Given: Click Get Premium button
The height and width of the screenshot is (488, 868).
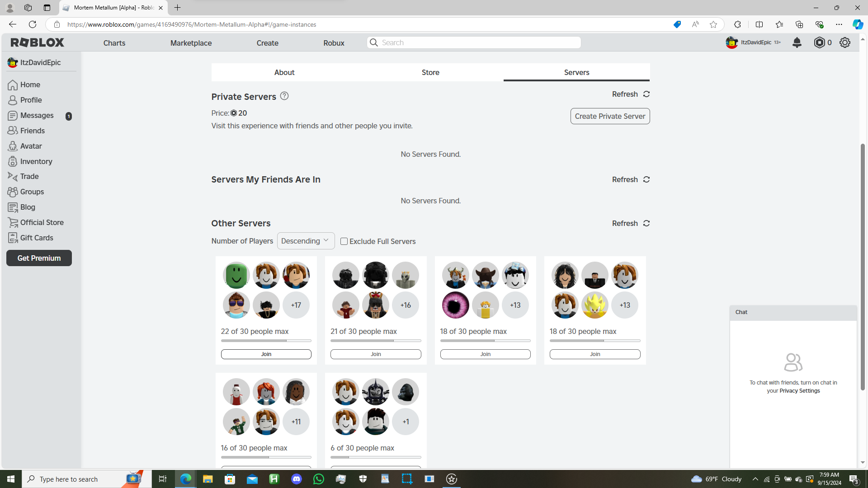Looking at the screenshot, I should click(39, 258).
